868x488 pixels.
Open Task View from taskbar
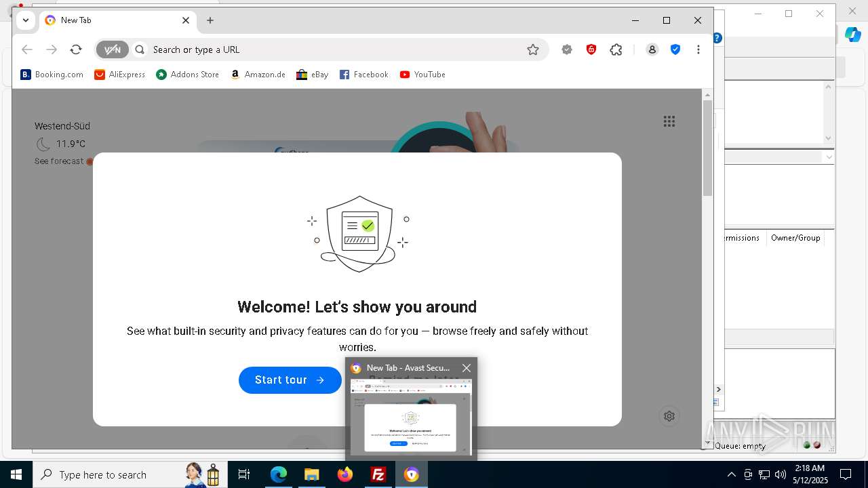coord(244,474)
